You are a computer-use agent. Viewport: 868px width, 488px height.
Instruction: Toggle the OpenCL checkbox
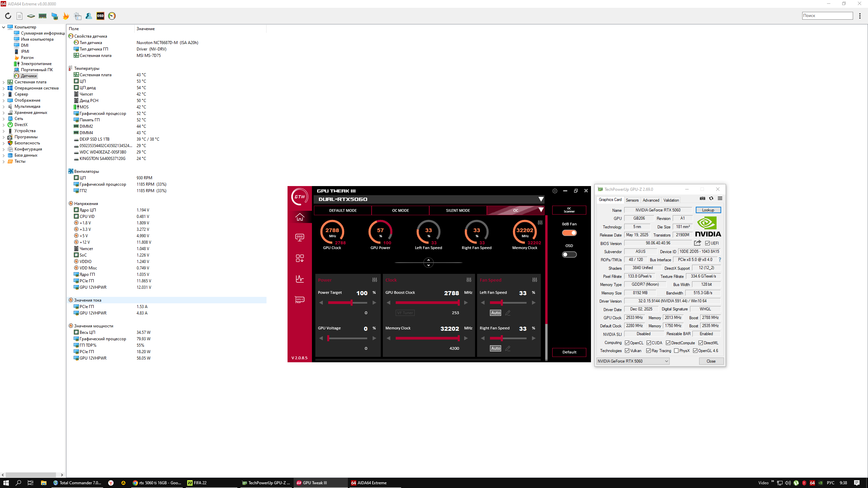coord(627,343)
